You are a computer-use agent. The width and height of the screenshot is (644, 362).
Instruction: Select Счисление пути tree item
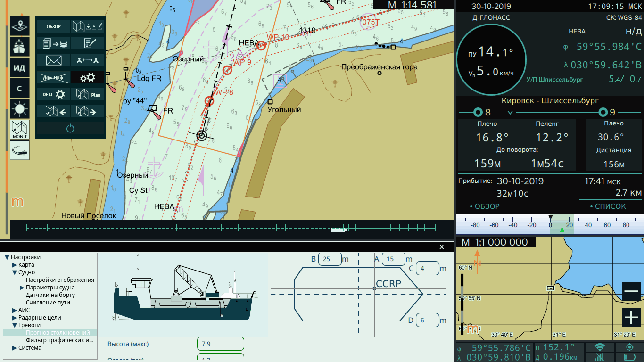(x=48, y=303)
